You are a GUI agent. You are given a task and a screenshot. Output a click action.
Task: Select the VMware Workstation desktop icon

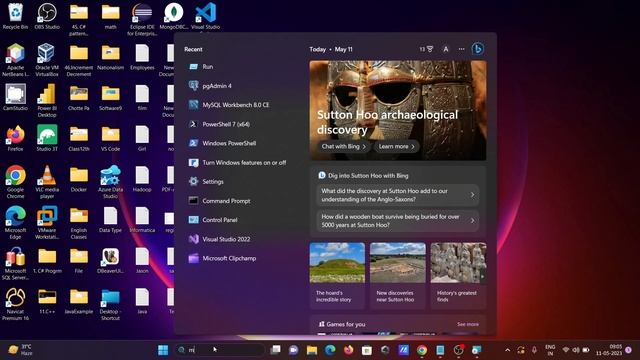(47, 222)
